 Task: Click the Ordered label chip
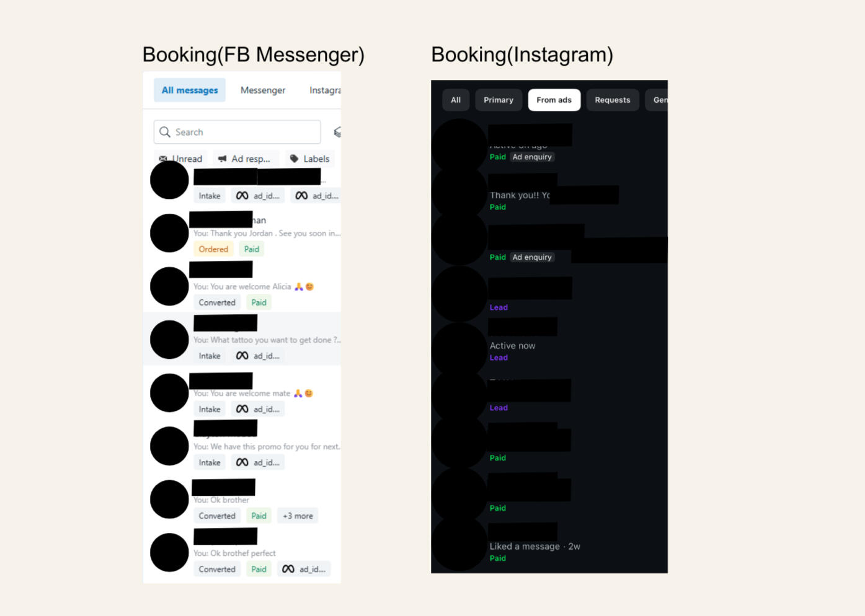(213, 249)
